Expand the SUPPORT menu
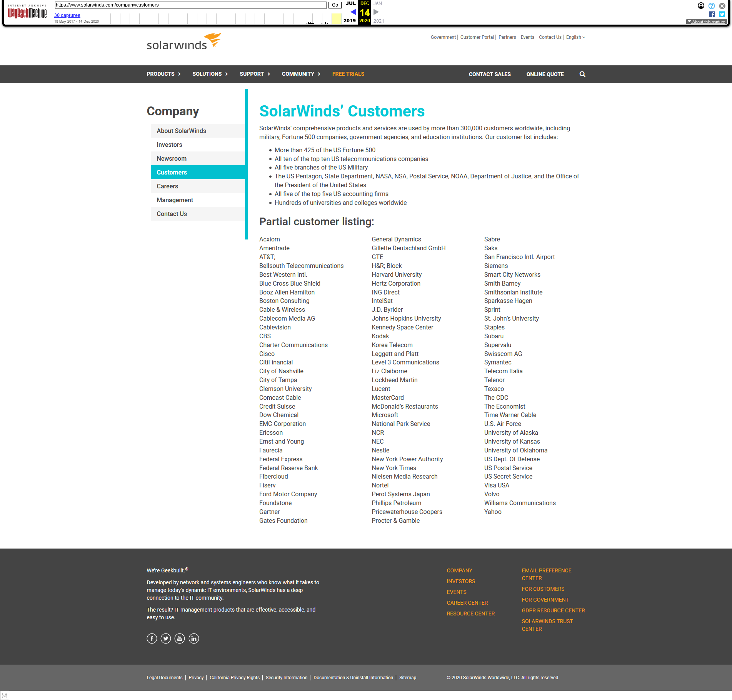Viewport: 732px width, 700px height. [255, 74]
